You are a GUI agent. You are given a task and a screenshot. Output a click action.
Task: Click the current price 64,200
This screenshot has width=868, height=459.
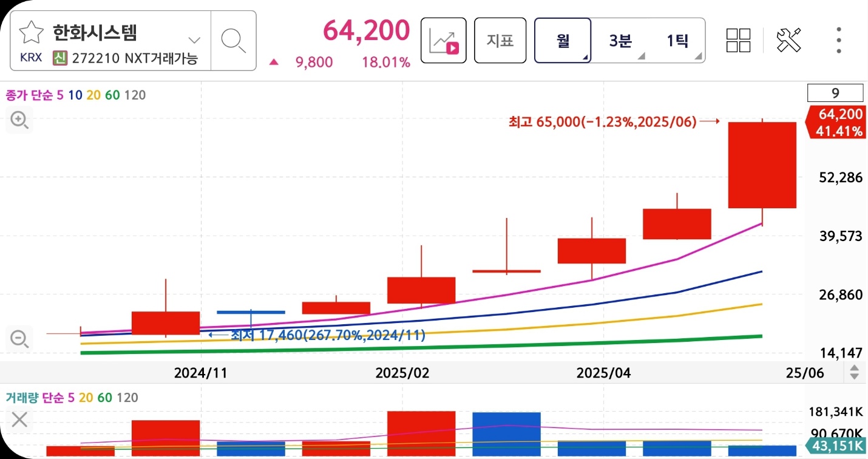(x=367, y=30)
